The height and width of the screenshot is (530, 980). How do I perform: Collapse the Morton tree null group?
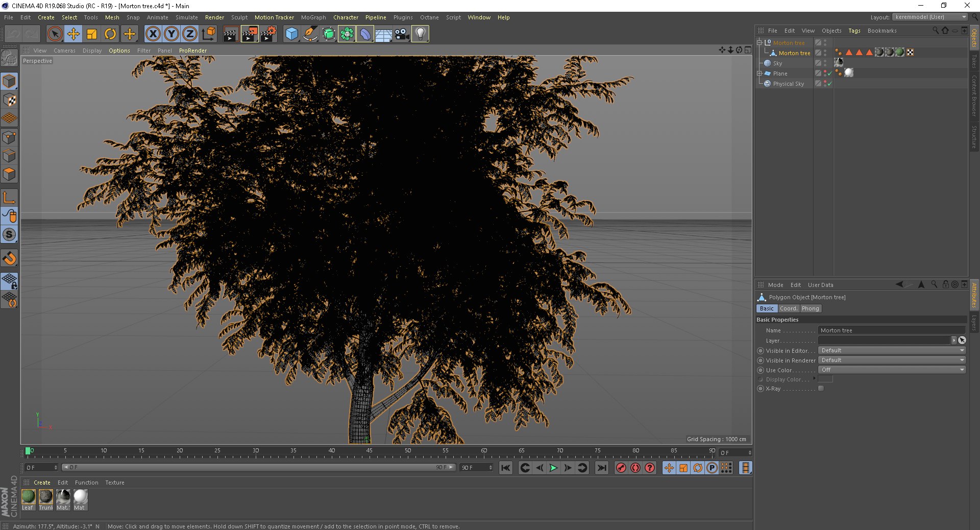[759, 42]
